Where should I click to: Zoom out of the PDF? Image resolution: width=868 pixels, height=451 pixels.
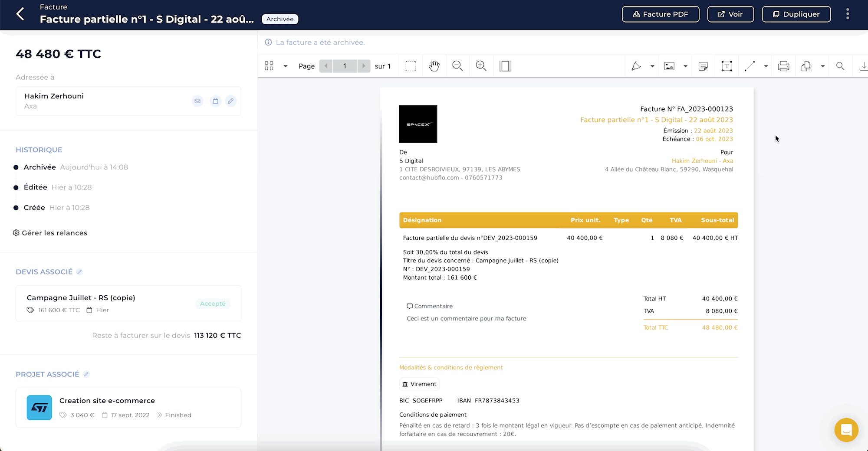click(x=457, y=66)
